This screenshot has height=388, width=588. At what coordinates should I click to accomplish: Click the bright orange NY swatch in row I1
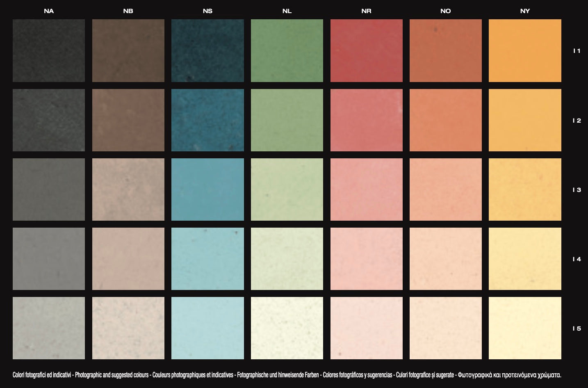click(x=525, y=50)
